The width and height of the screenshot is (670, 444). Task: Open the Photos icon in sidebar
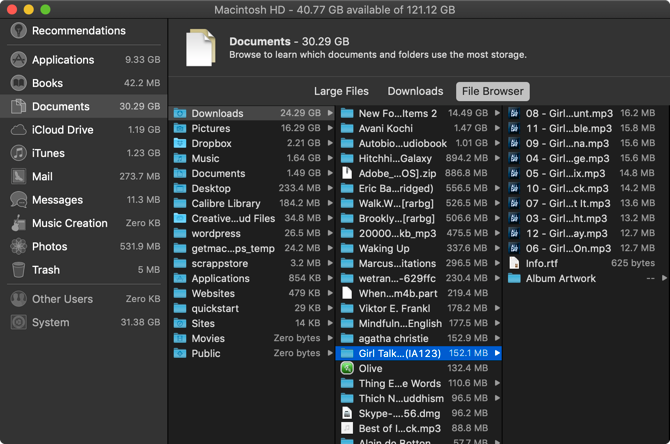click(18, 246)
